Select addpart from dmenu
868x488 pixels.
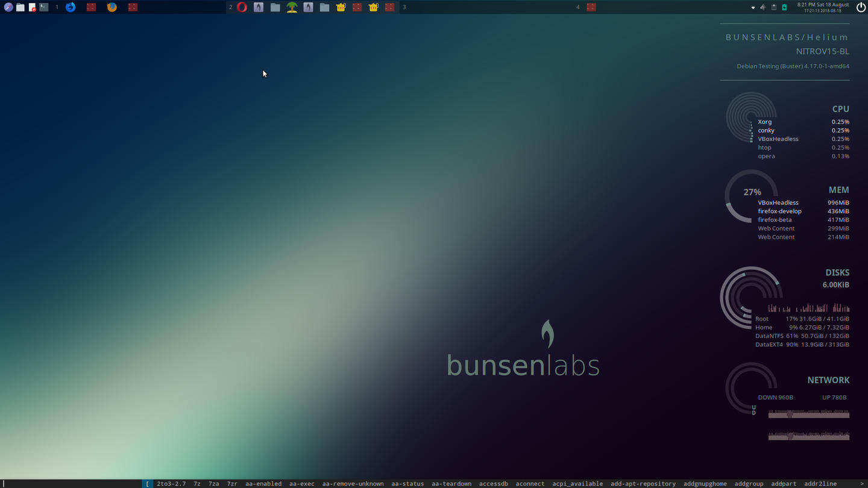coord(784,484)
